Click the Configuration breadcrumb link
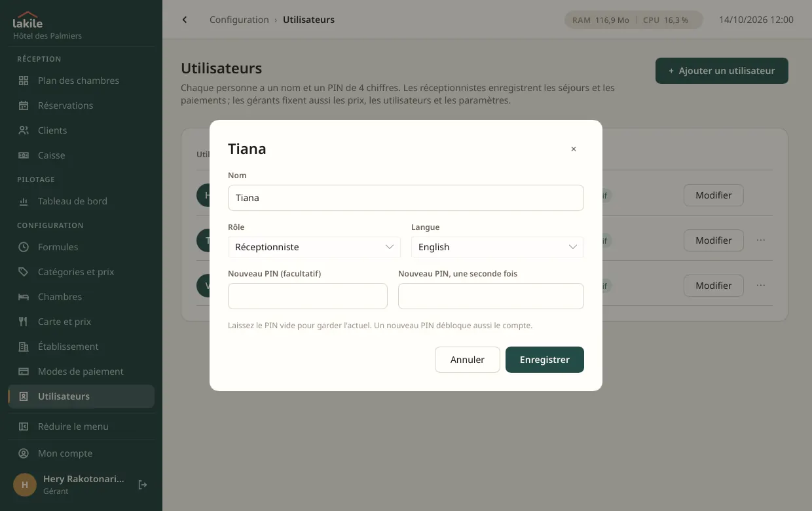Screen dimensions: 812x511 (239, 20)
